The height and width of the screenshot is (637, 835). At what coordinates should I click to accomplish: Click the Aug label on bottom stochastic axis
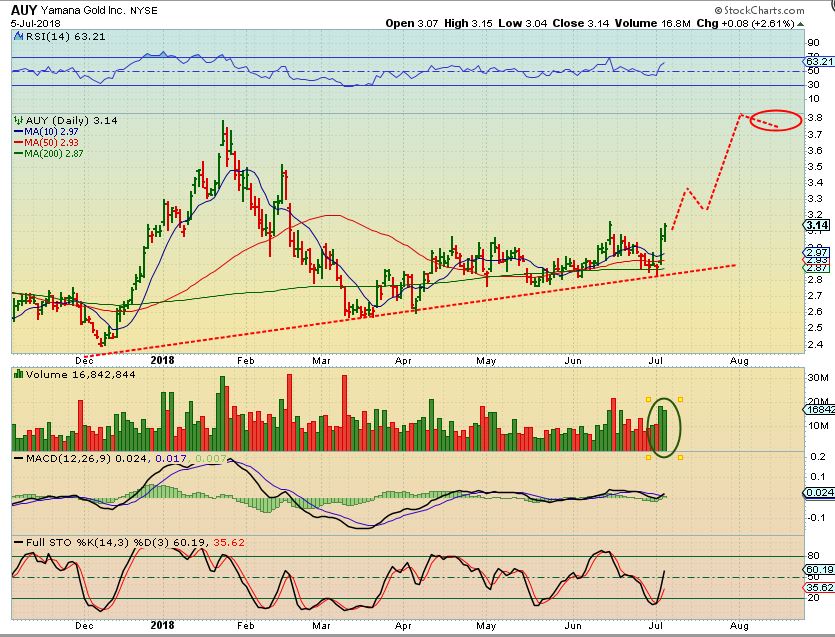tap(739, 626)
